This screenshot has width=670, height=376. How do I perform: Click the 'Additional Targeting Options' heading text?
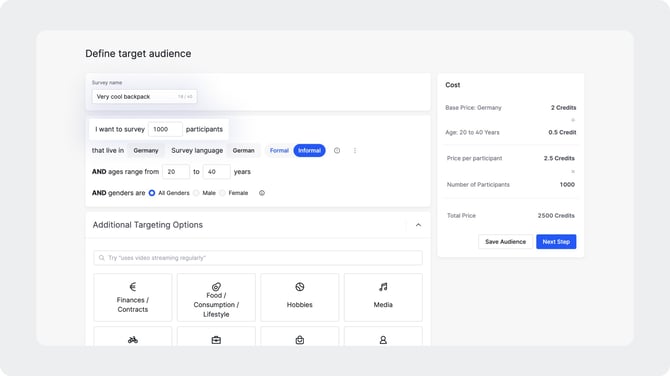[148, 225]
